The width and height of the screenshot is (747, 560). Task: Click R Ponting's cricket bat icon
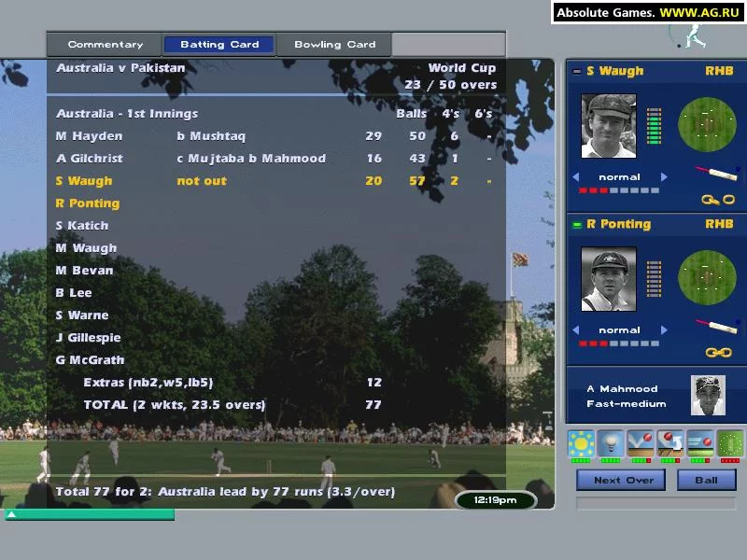click(716, 326)
